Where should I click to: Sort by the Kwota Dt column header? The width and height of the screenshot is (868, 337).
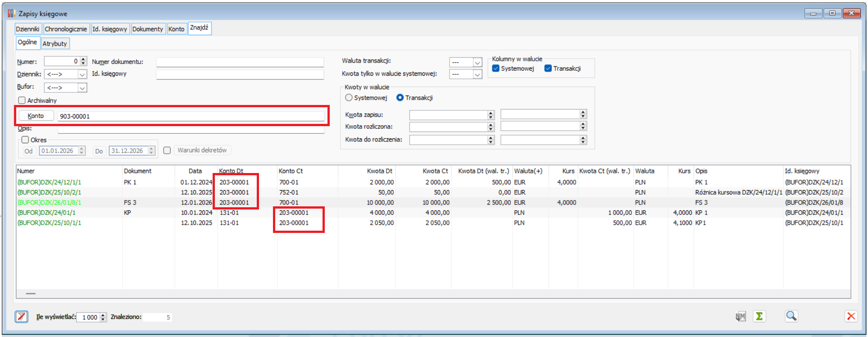pos(379,171)
